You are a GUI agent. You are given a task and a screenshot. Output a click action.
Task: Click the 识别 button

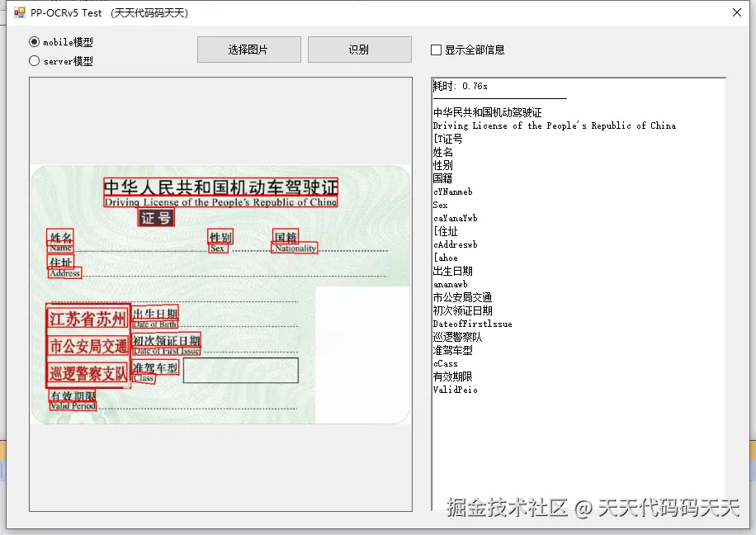(360, 50)
